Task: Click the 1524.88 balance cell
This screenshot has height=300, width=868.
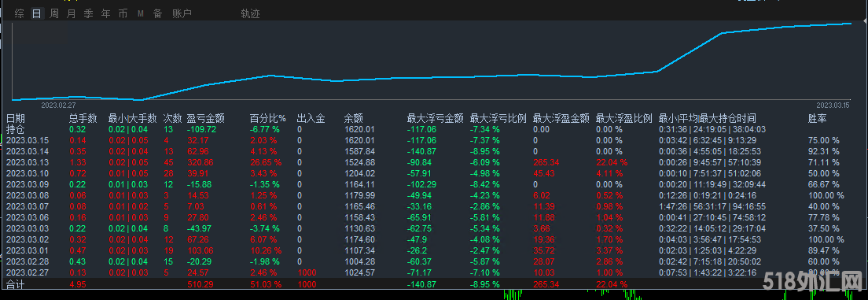Action: [359, 162]
